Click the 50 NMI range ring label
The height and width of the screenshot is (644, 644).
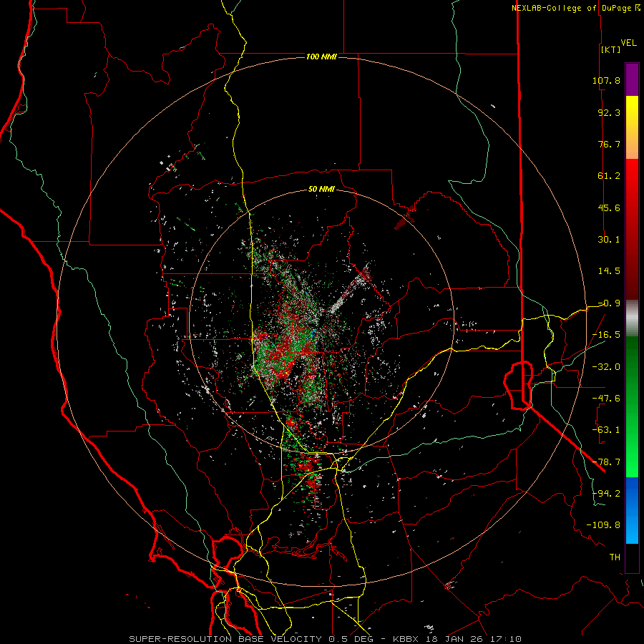point(321,189)
